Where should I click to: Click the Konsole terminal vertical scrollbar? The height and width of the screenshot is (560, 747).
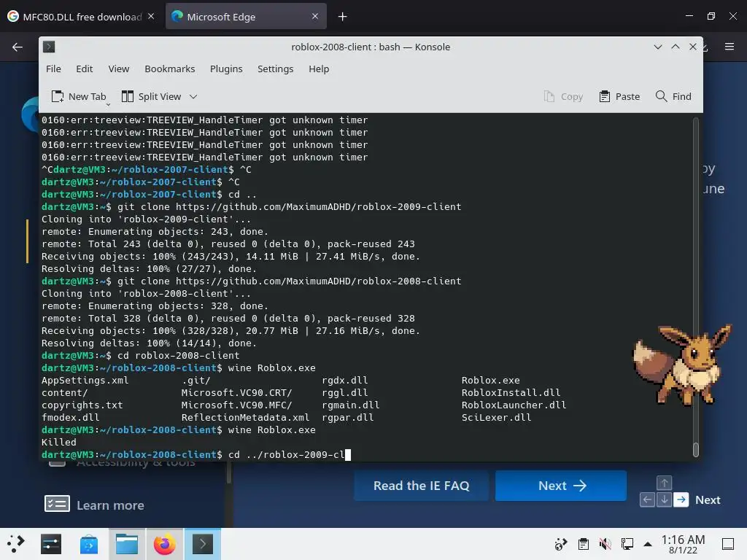(x=695, y=287)
